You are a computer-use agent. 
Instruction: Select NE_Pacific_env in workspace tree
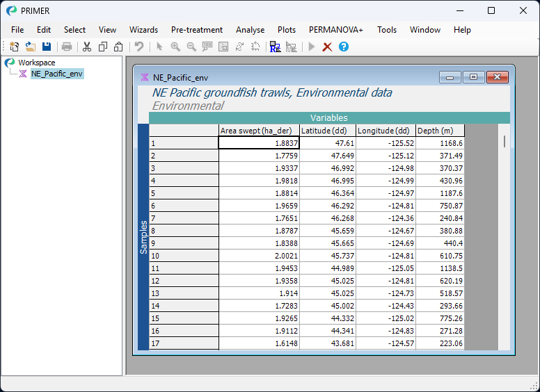[x=56, y=74]
